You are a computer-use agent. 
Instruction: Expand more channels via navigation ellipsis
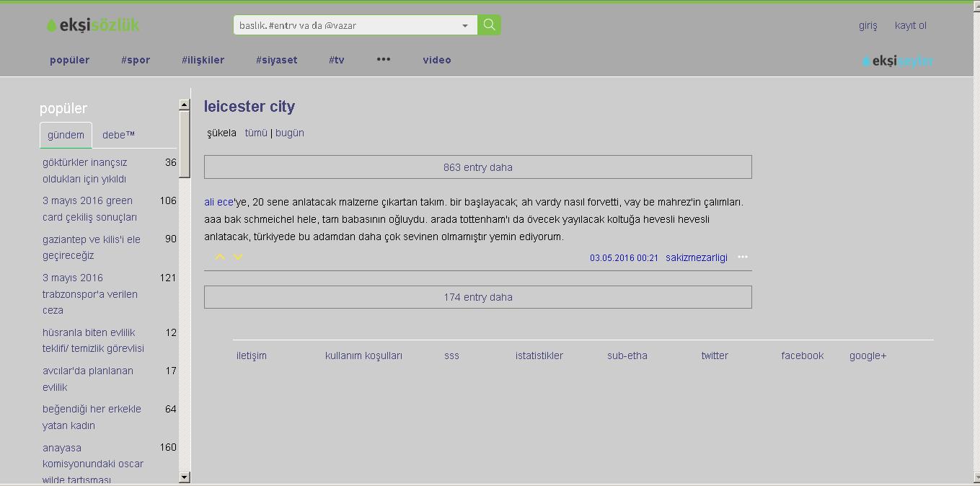384,60
